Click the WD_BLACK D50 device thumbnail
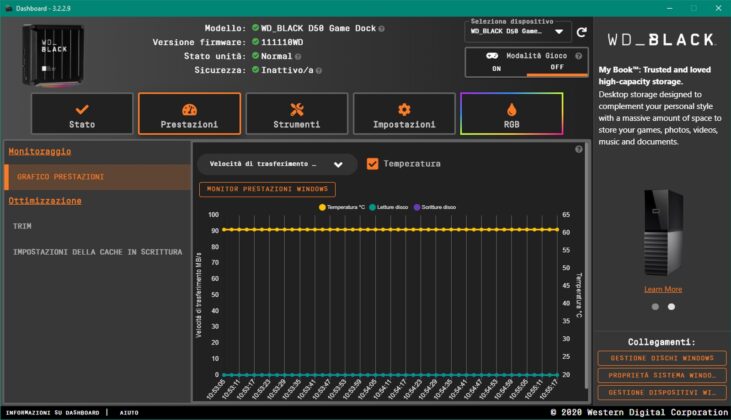The image size is (731, 420). coord(53,55)
